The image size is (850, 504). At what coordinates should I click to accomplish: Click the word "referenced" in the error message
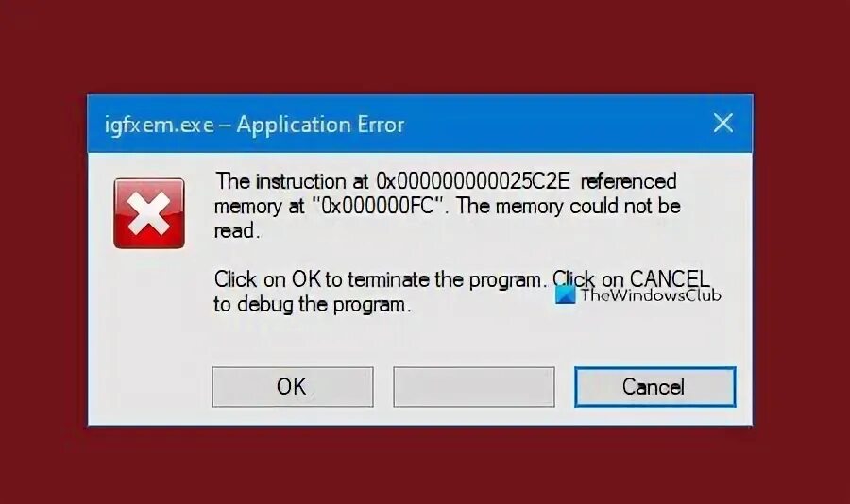[629, 181]
